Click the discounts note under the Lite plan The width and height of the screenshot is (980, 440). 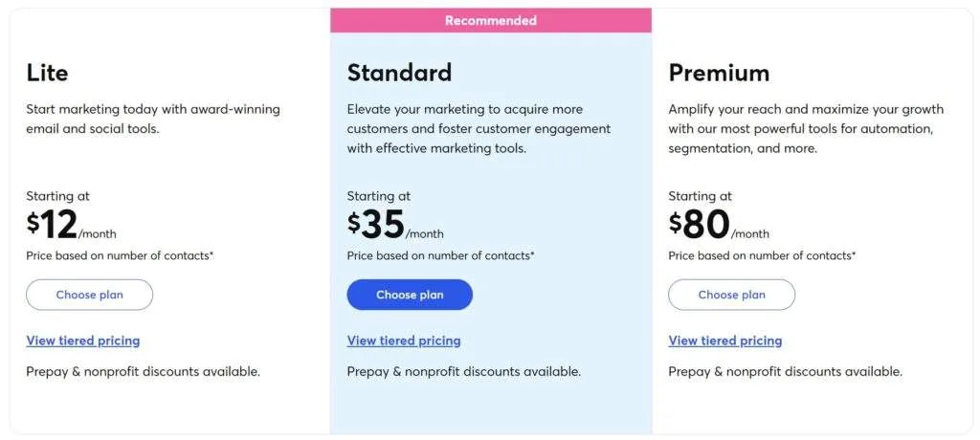143,371
